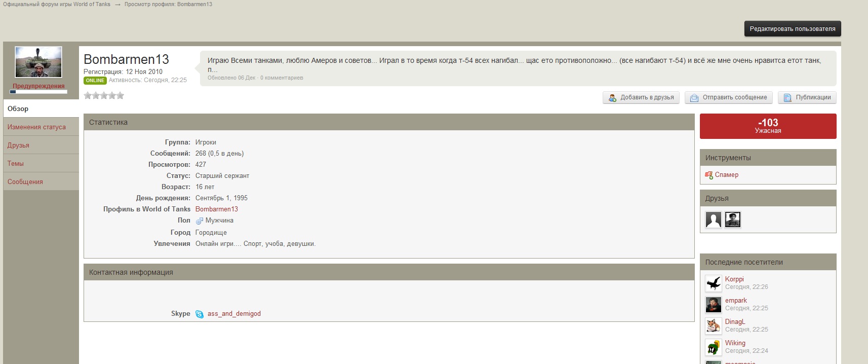This screenshot has height=364, width=868.
Task: Click the Друзья panel header on right
Action: pyautogui.click(x=768, y=198)
